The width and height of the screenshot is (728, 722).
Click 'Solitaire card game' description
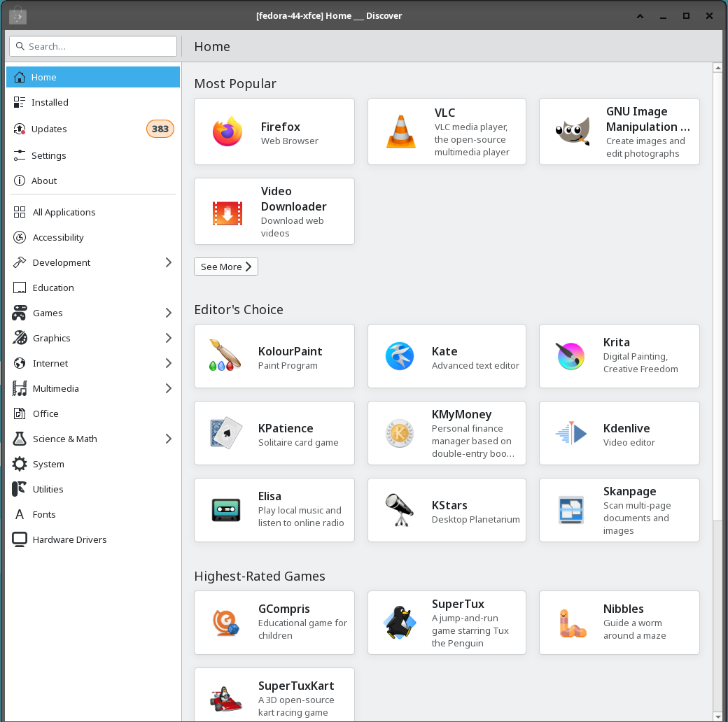pyautogui.click(x=298, y=443)
